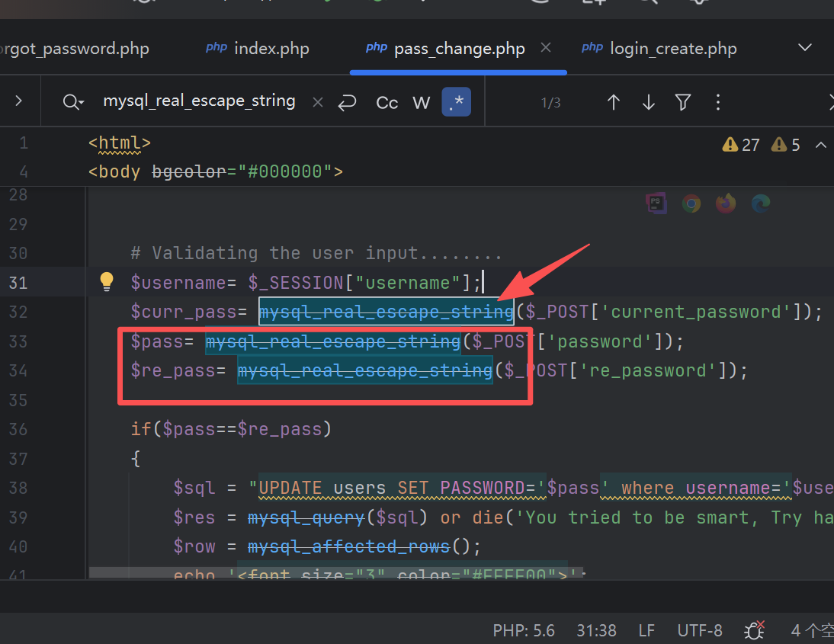The image size is (834, 644).
Task: Click mysql_query function call on line 39
Action: pos(306,517)
